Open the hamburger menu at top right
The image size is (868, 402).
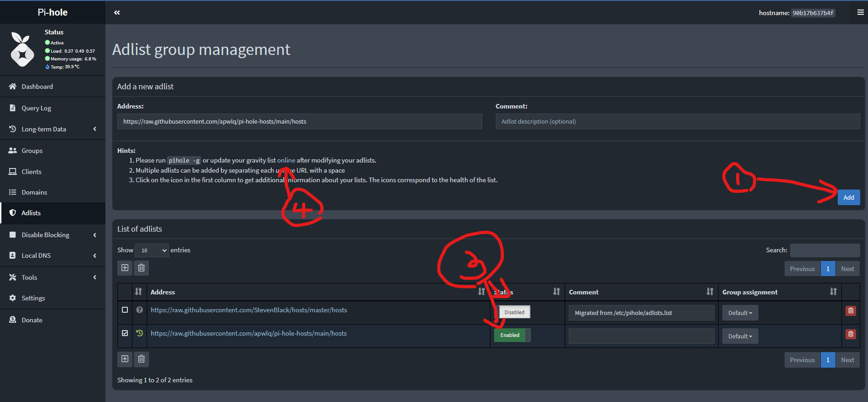coord(860,12)
